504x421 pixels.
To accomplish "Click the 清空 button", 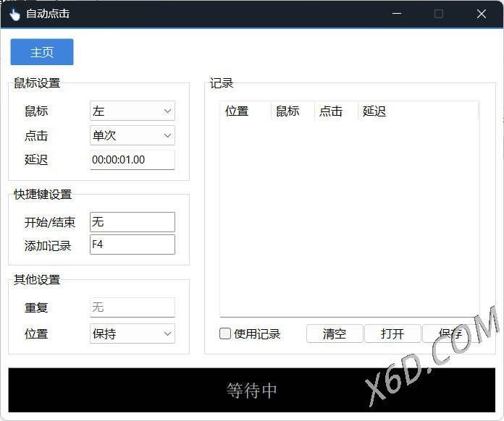I will 334,333.
